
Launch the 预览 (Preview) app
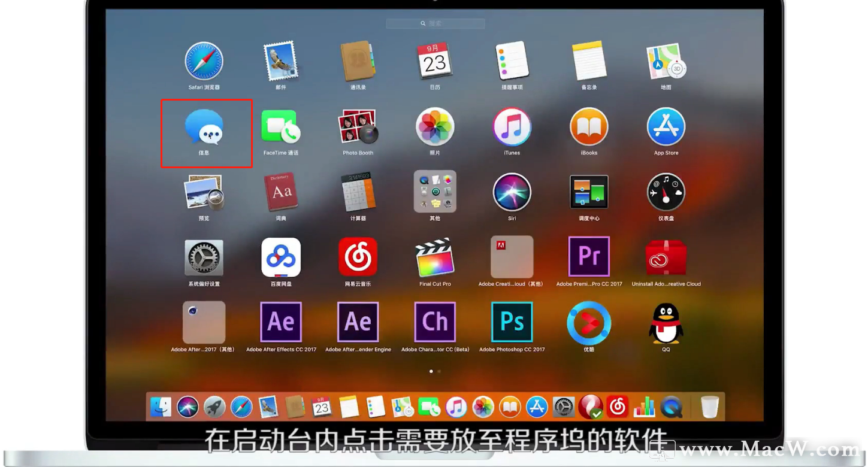[x=204, y=192]
